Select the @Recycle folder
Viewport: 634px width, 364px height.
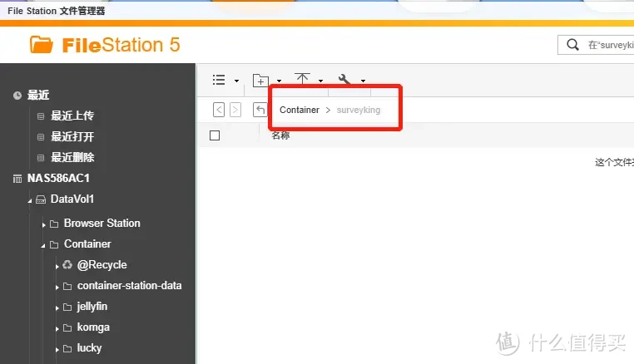pyautogui.click(x=102, y=265)
